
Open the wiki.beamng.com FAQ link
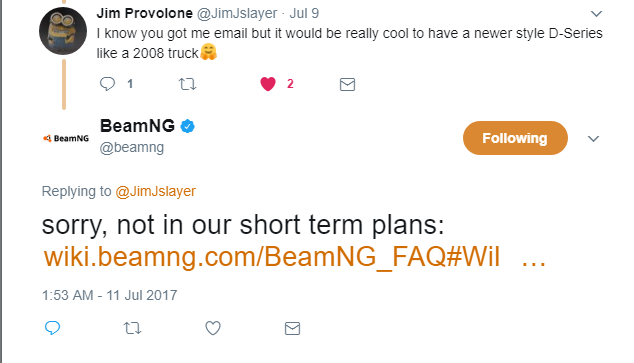pos(295,256)
